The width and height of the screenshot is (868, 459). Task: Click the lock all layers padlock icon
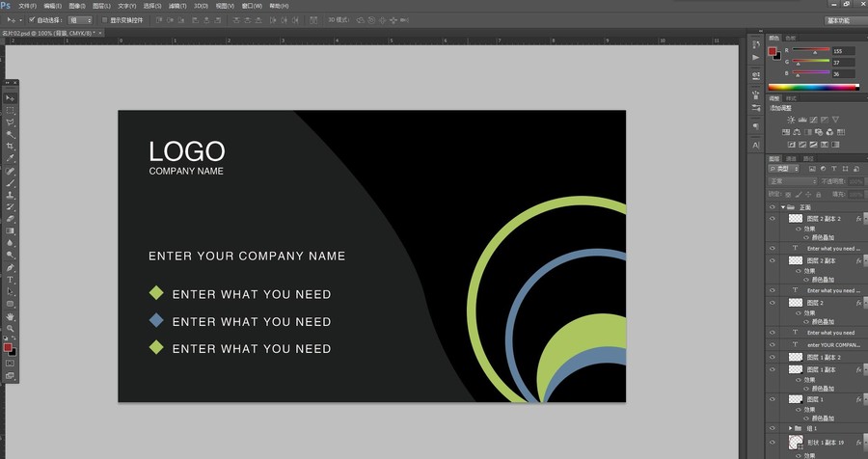tap(819, 195)
